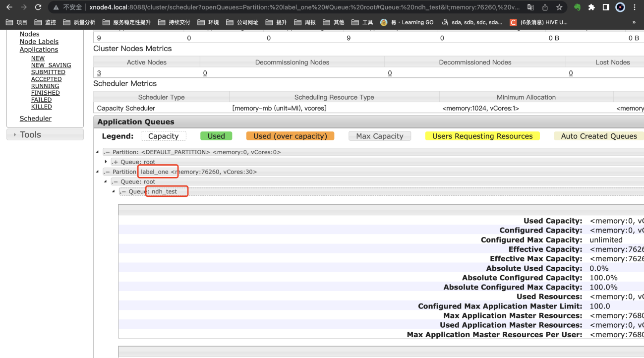Show FINISHED applications

(x=45, y=93)
